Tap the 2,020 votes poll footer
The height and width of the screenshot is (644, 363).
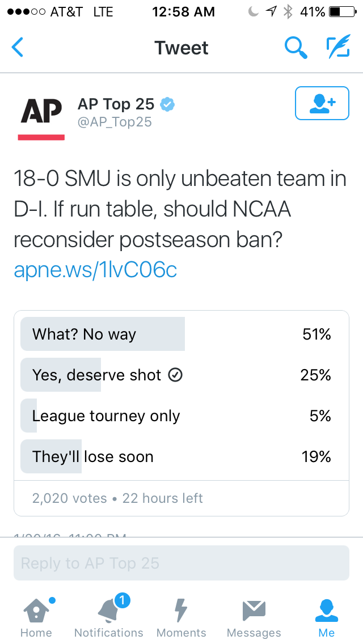tap(117, 498)
